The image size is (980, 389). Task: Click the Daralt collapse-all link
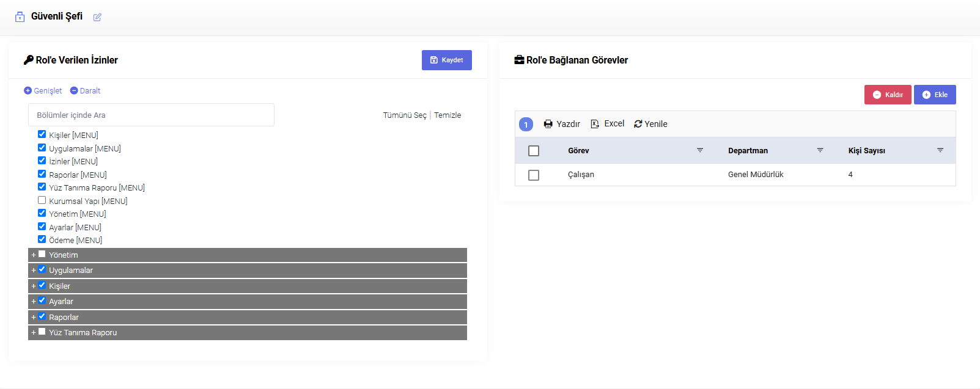(85, 90)
